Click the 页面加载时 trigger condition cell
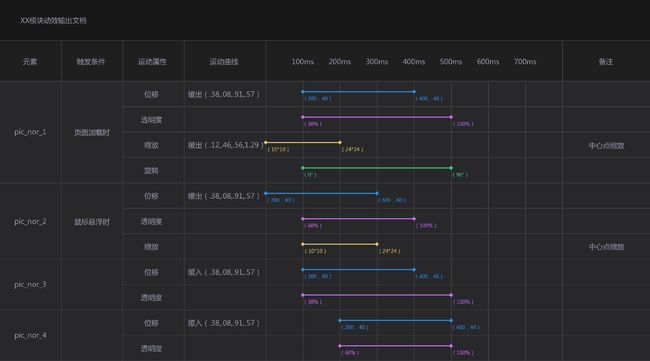 pos(92,133)
